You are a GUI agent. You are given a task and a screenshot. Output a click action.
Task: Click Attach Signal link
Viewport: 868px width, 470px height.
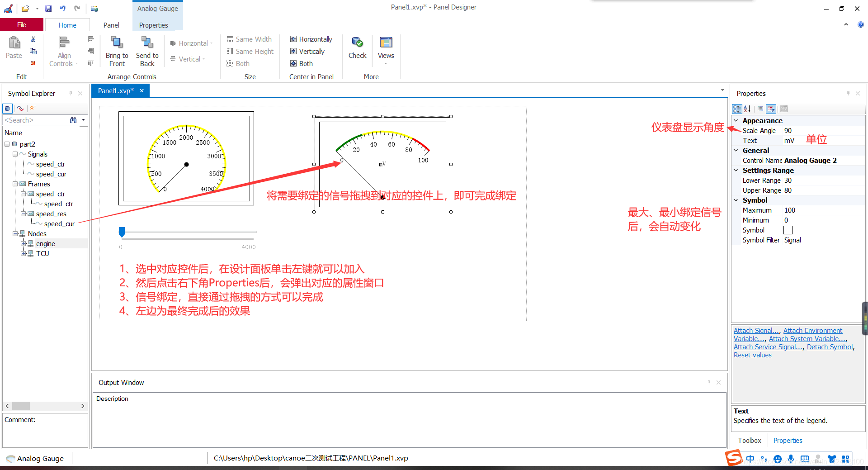point(756,331)
